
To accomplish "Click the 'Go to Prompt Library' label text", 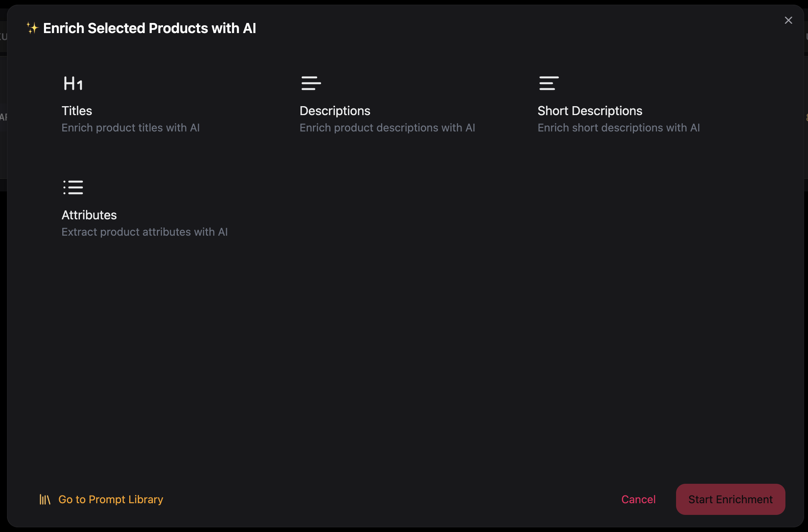I will tap(111, 499).
